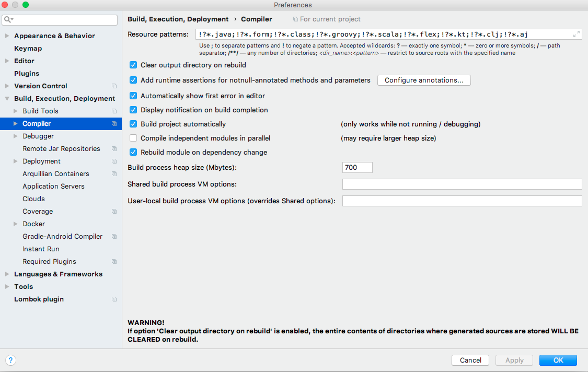588x372 pixels.
Task: Click project-level icon beside Required Plugins
Action: [114, 262]
